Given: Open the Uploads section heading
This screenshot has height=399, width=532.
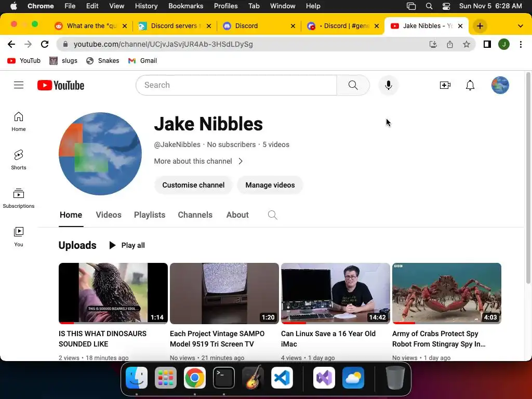Looking at the screenshot, I should tap(77, 245).
